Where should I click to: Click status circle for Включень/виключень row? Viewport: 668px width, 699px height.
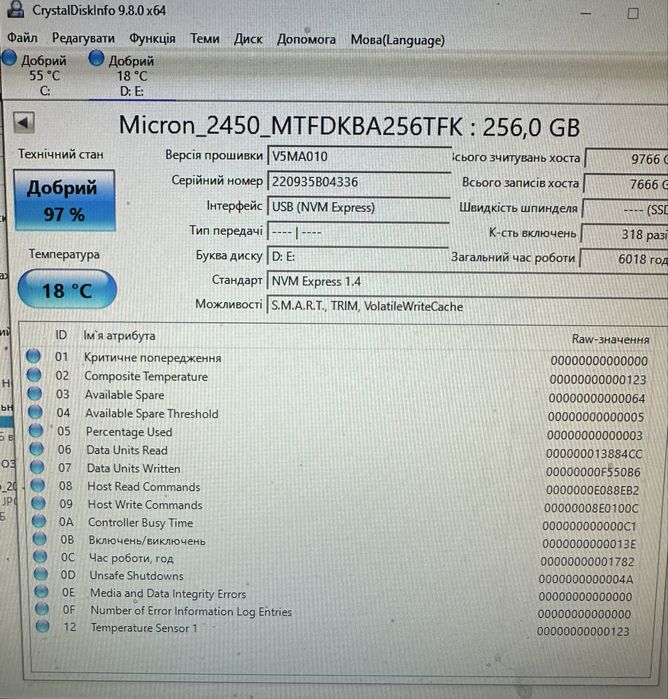[x=40, y=539]
